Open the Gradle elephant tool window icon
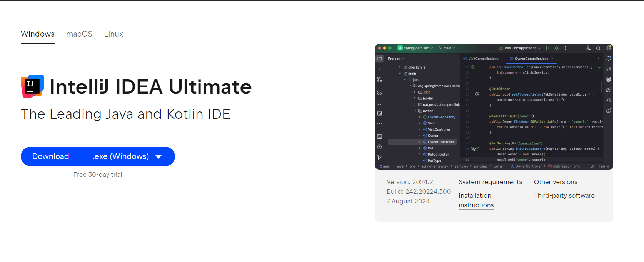 click(609, 90)
